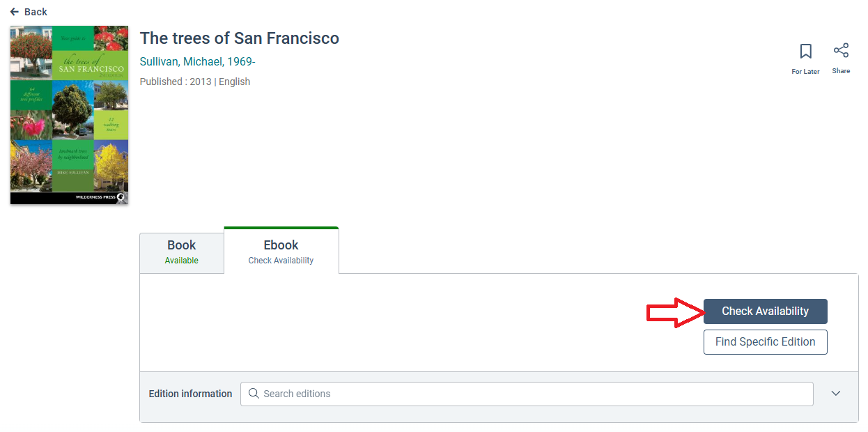Click the magnifier icon in editions search
Image resolution: width=868 pixels, height=432 pixels.
tap(254, 394)
